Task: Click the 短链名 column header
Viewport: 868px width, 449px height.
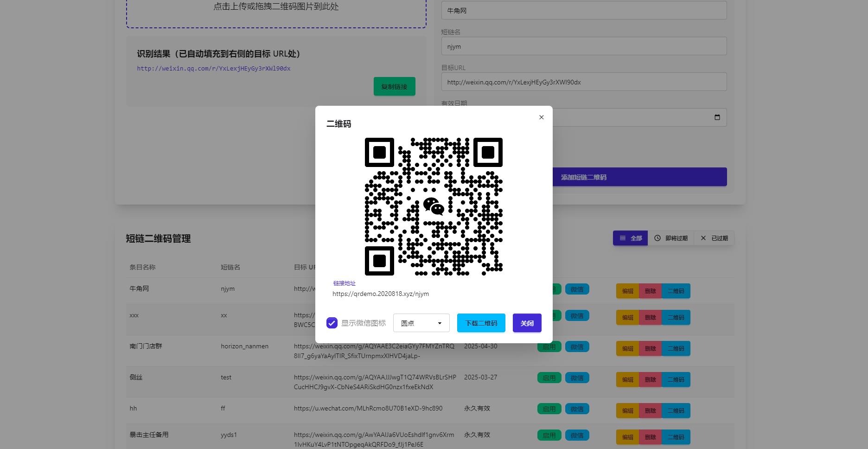Action: 230,267
